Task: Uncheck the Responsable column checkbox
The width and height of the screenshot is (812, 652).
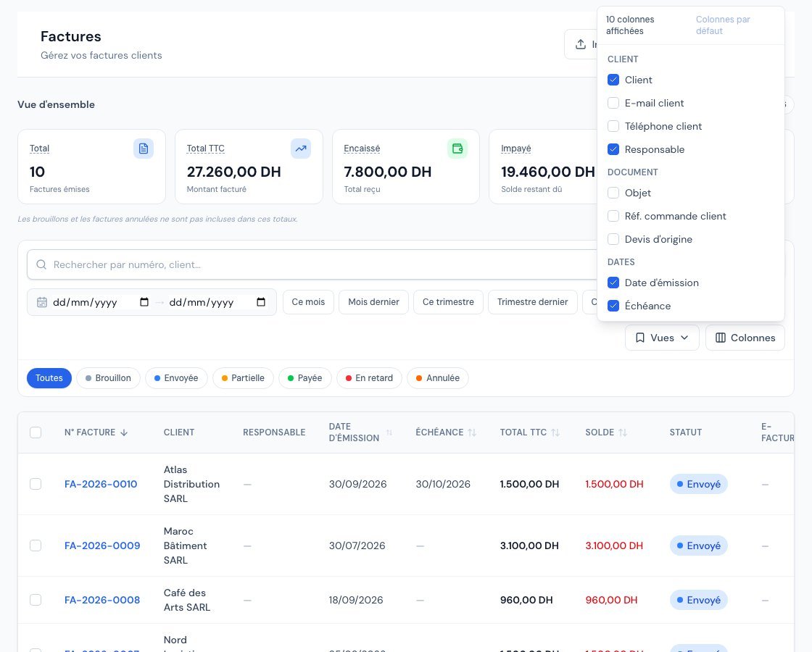Action: pos(613,149)
